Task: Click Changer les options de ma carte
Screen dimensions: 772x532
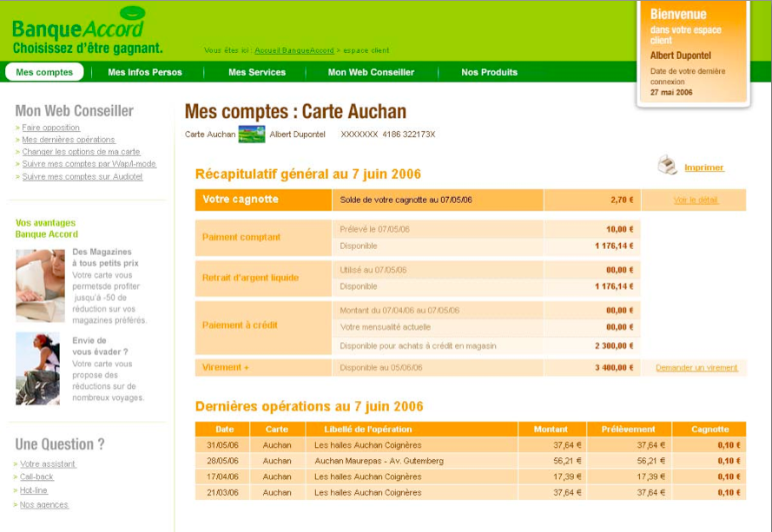Action: coord(82,152)
